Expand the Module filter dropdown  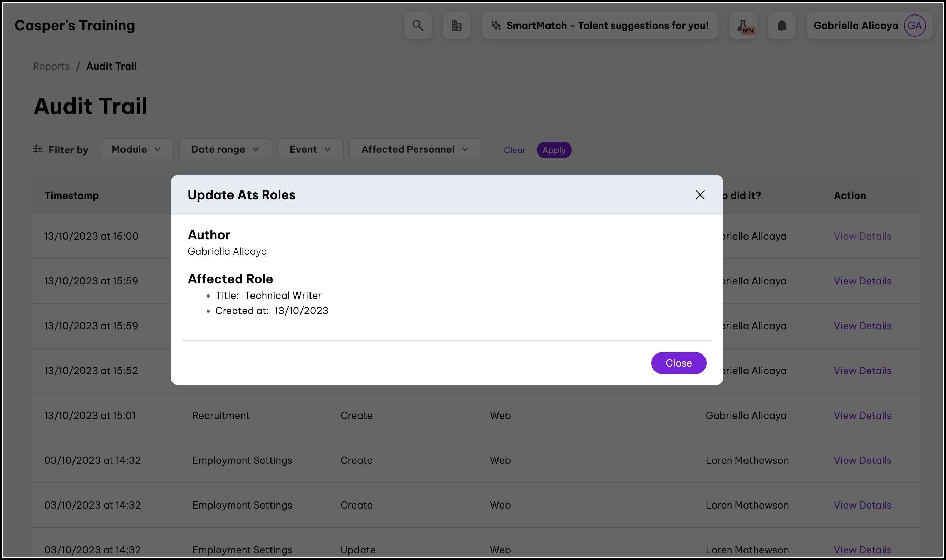136,149
